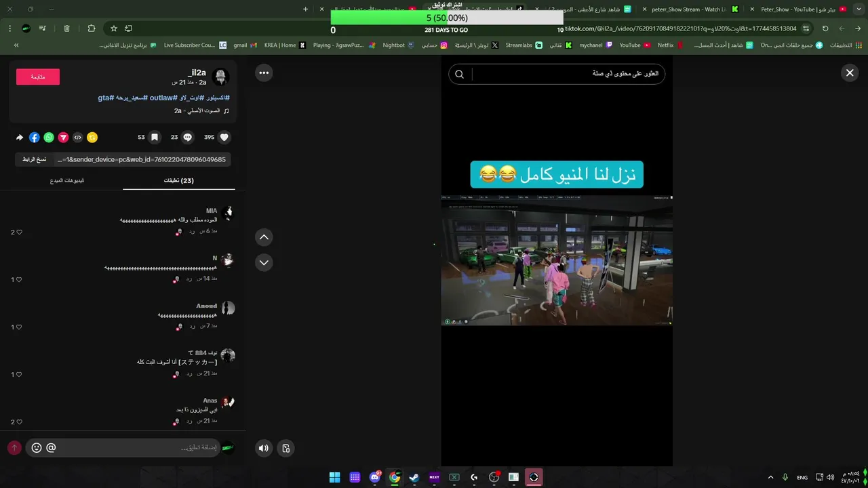Open comments via speech bubble icon

188,137
